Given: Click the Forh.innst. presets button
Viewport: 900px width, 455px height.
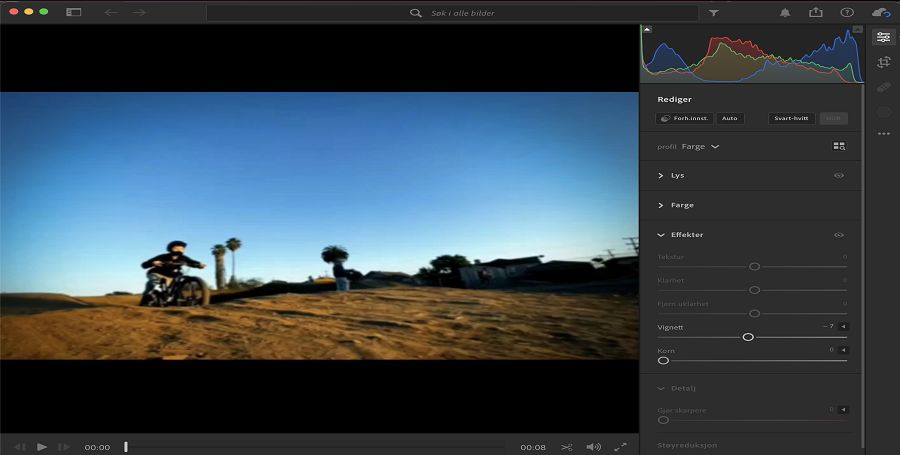Looking at the screenshot, I should pos(684,118).
